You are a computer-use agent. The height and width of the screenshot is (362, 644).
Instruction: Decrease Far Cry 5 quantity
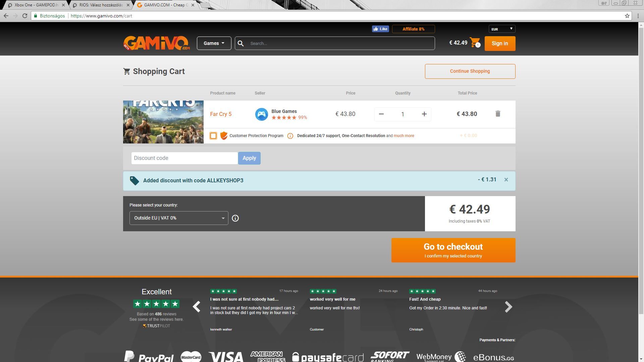pyautogui.click(x=381, y=114)
